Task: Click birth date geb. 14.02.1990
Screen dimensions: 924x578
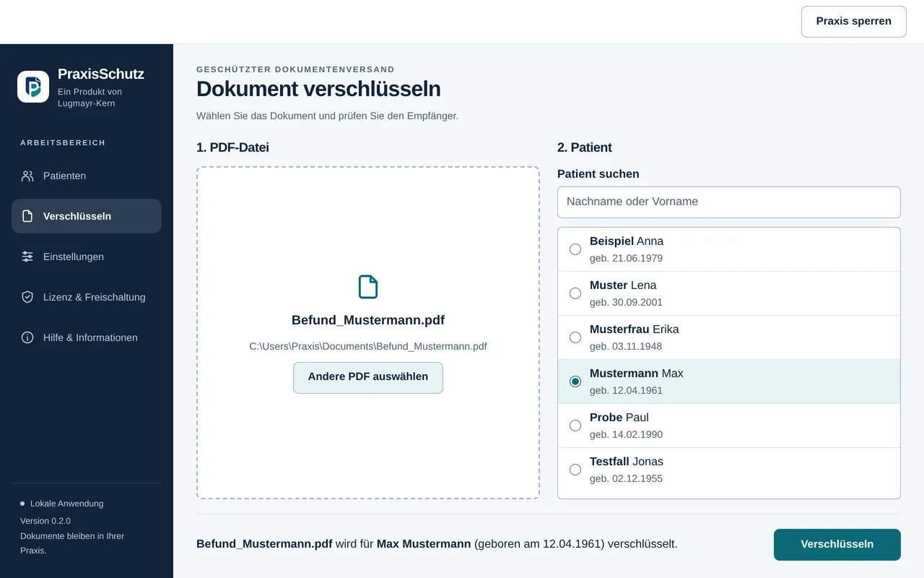Action: tap(626, 435)
